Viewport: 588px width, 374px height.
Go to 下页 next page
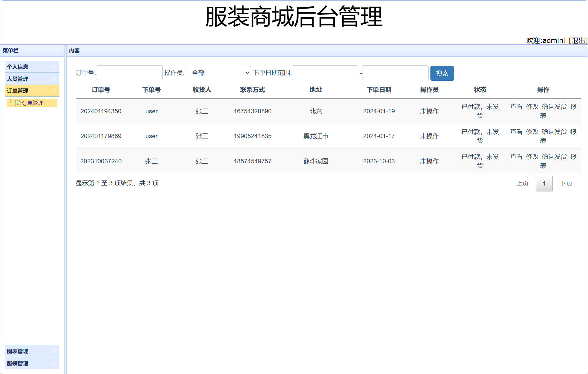(x=566, y=183)
